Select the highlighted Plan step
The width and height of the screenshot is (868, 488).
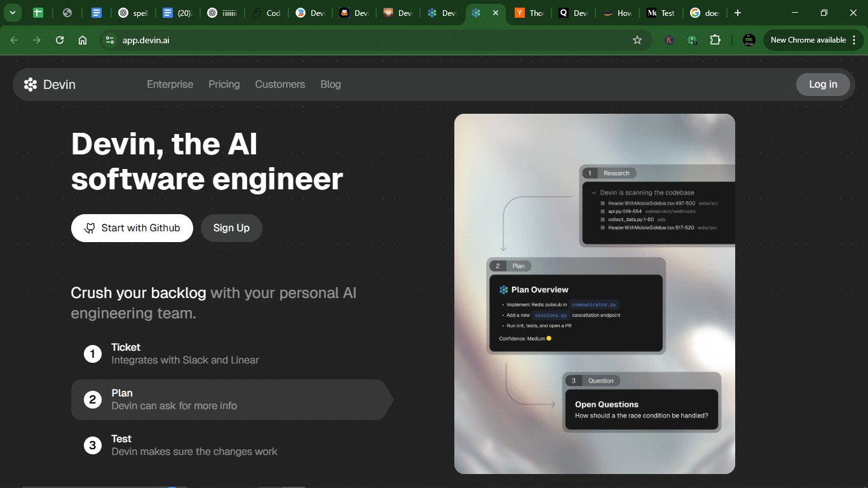[x=233, y=400]
